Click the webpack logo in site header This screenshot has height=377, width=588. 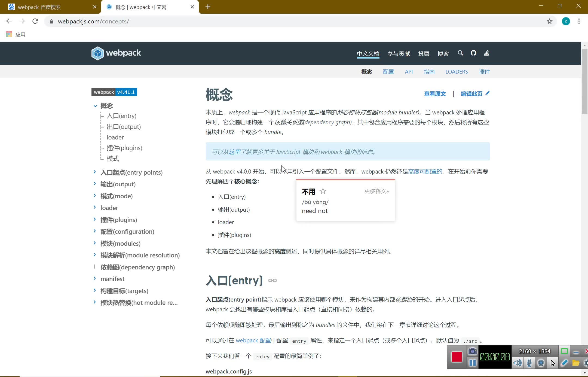[x=116, y=53]
